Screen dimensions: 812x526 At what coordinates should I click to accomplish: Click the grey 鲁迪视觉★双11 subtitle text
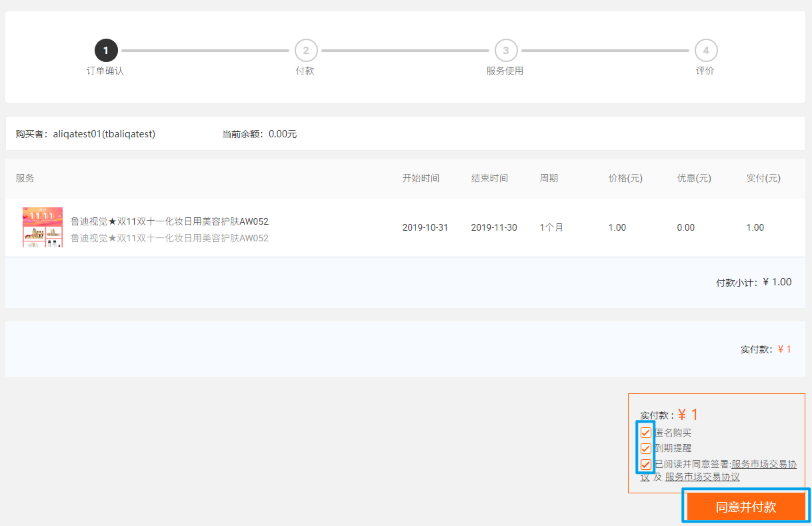169,238
